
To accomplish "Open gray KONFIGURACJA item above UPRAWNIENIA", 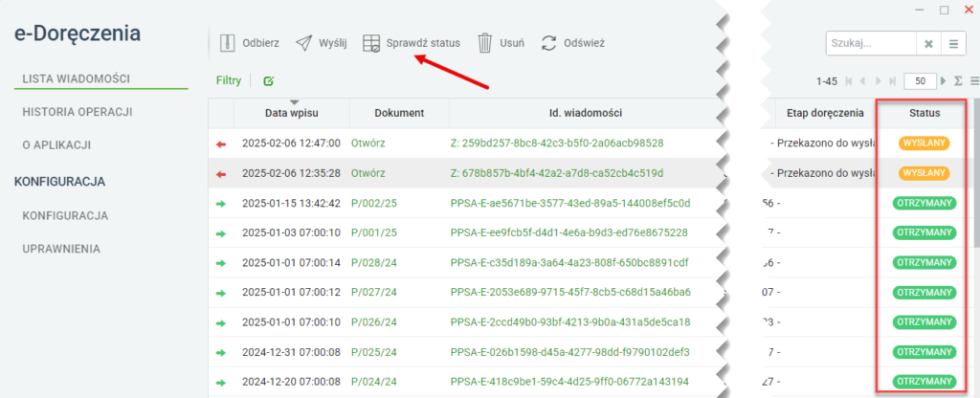I will coord(66,215).
